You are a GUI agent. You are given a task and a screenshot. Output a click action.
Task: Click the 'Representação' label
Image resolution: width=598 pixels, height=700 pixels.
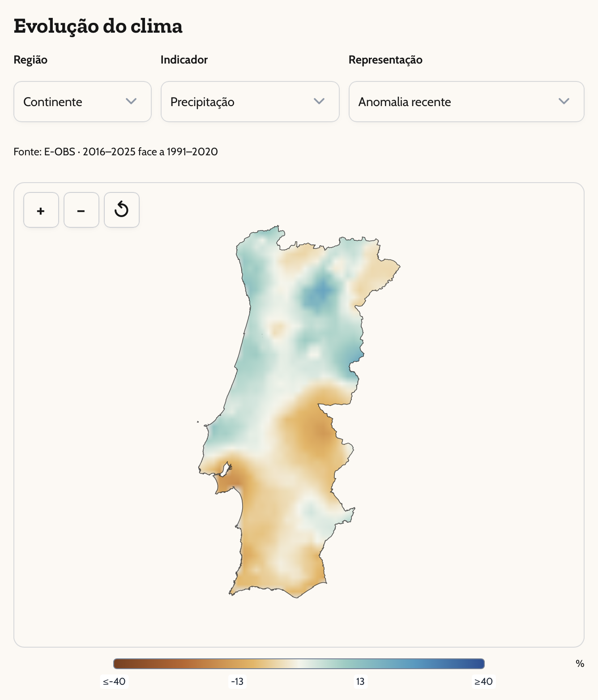385,60
